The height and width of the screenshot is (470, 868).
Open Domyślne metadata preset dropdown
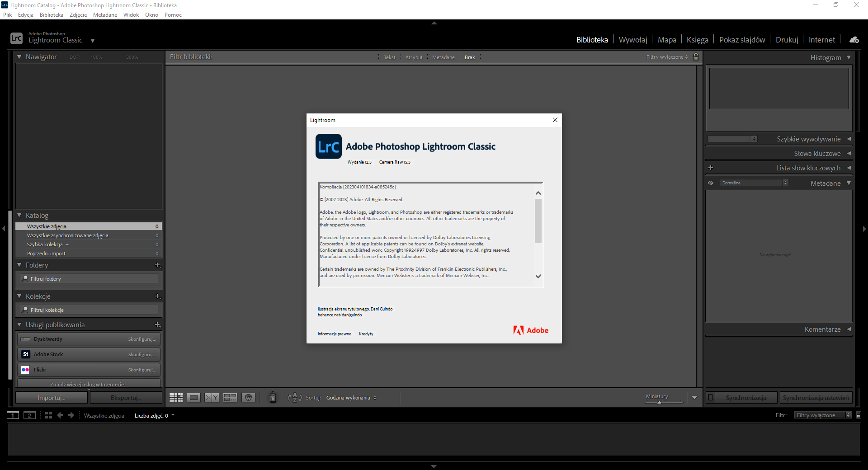point(754,183)
